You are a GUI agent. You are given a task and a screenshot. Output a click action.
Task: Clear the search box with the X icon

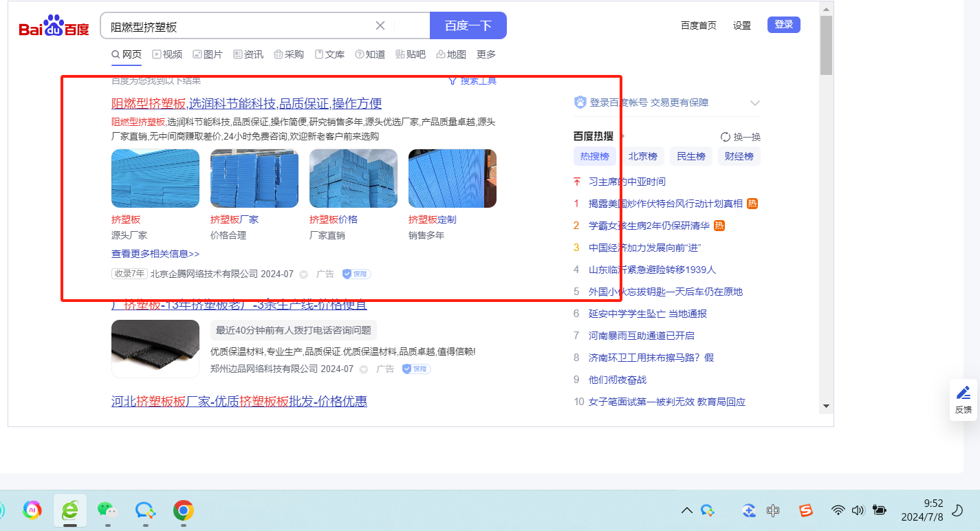click(380, 25)
